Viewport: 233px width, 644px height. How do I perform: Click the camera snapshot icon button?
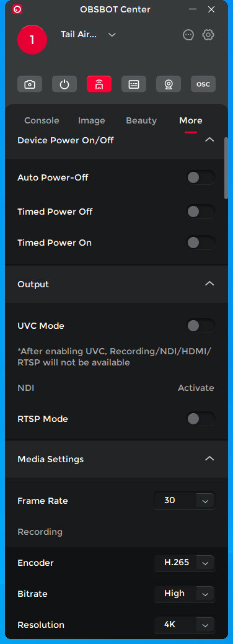(x=30, y=84)
